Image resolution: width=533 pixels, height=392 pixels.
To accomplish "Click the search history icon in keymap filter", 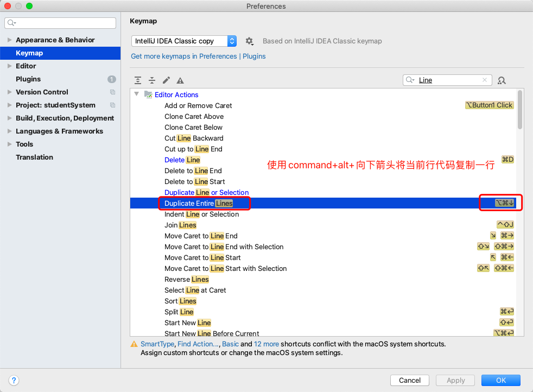I will point(410,80).
